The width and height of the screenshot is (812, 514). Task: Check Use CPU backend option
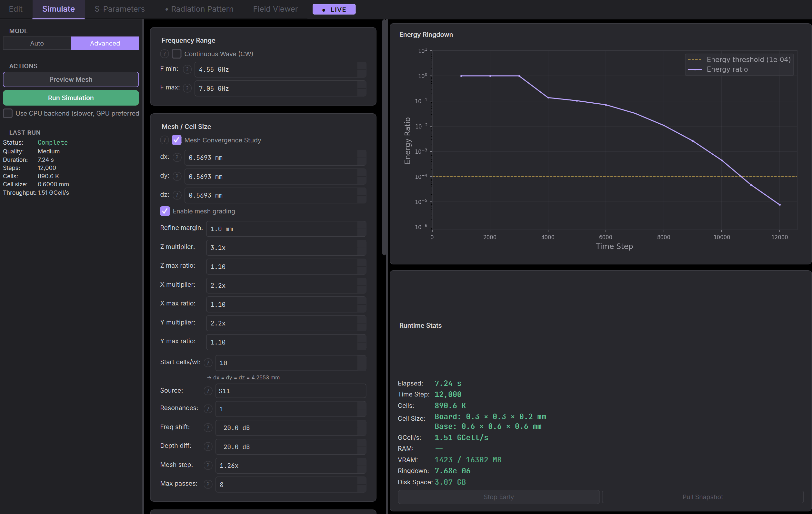[8, 113]
